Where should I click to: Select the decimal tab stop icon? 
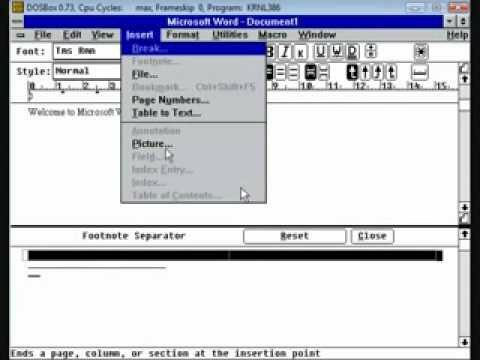392,72
